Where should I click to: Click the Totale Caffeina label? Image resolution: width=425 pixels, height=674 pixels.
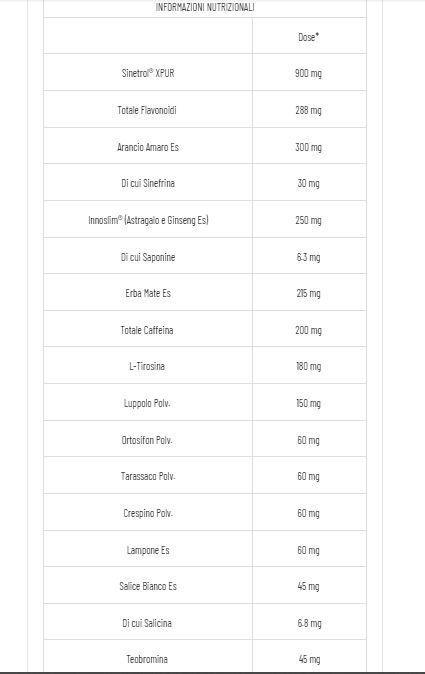tap(147, 330)
